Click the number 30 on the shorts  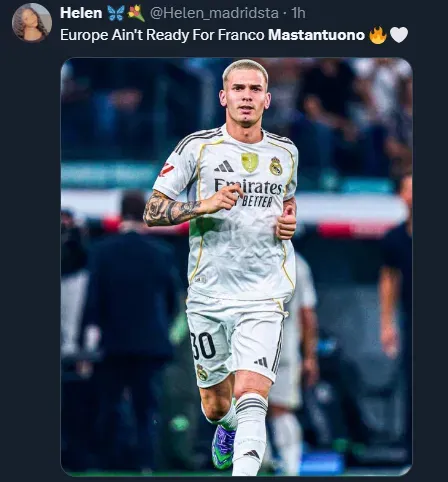tap(203, 346)
